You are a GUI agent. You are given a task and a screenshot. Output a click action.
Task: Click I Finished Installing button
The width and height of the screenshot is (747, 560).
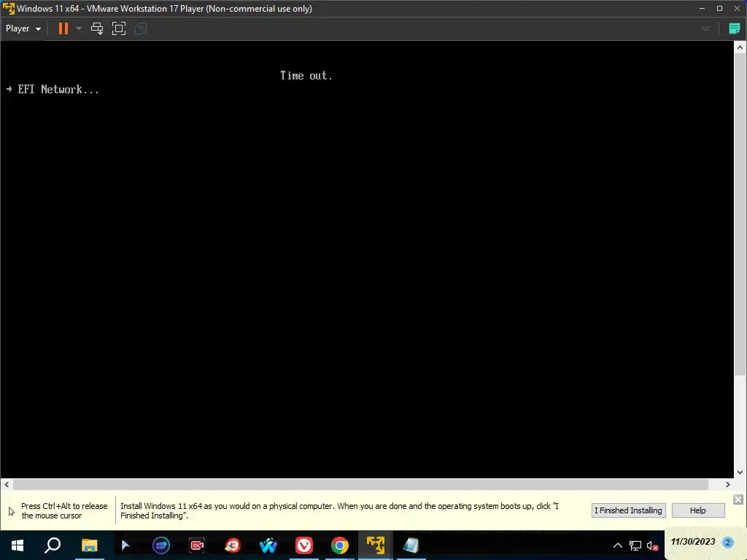[628, 510]
